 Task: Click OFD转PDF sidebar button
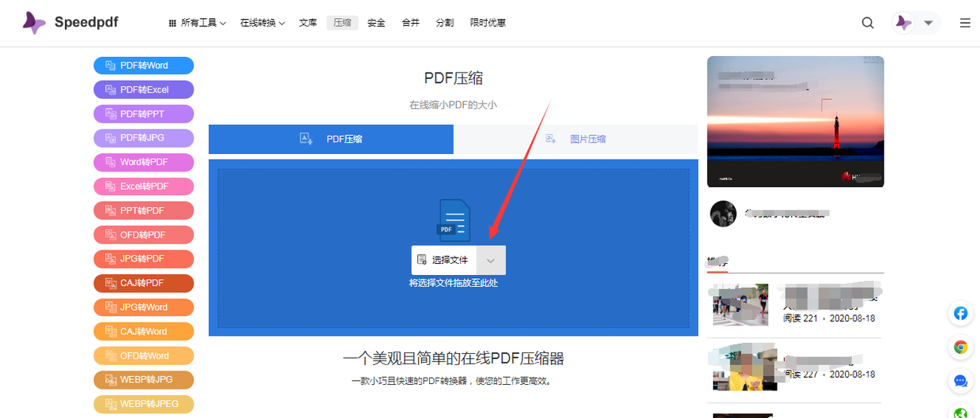coord(144,235)
